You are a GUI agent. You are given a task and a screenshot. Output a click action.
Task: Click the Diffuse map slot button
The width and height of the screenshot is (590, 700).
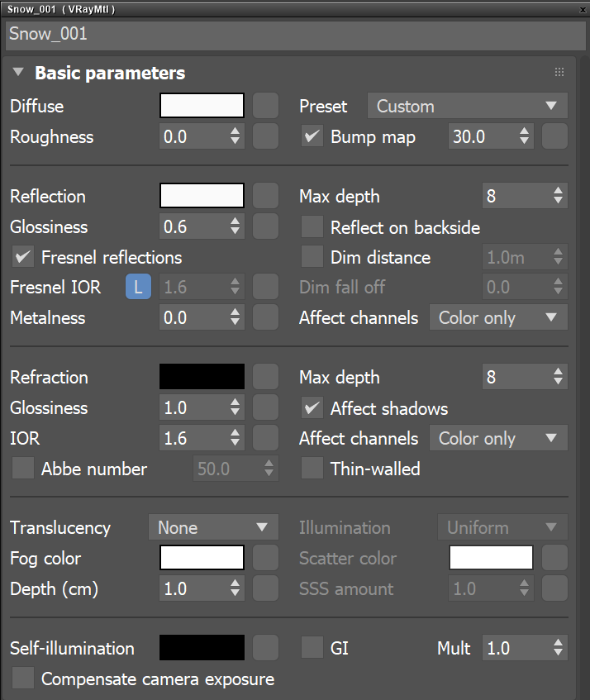coord(265,106)
